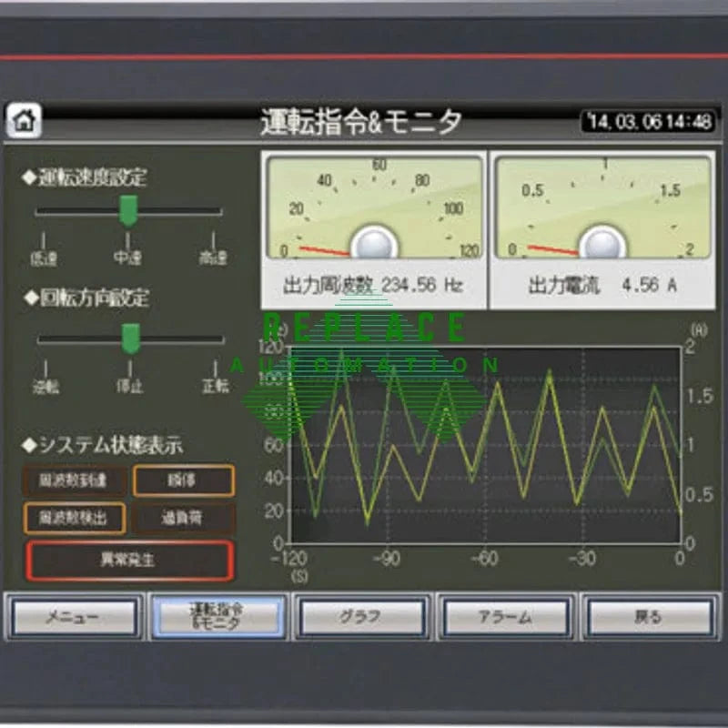Click the green 運転速度設定 slider handle

pyautogui.click(x=129, y=210)
